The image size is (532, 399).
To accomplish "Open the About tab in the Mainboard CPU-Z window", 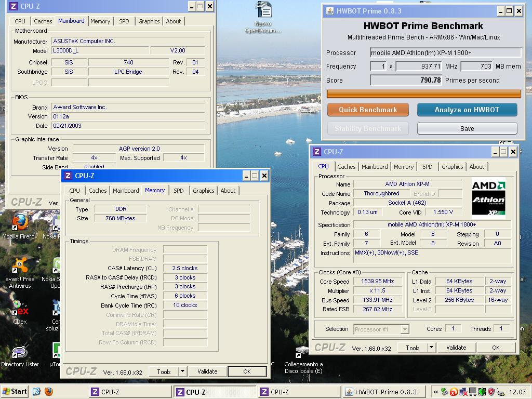I will pos(174,21).
